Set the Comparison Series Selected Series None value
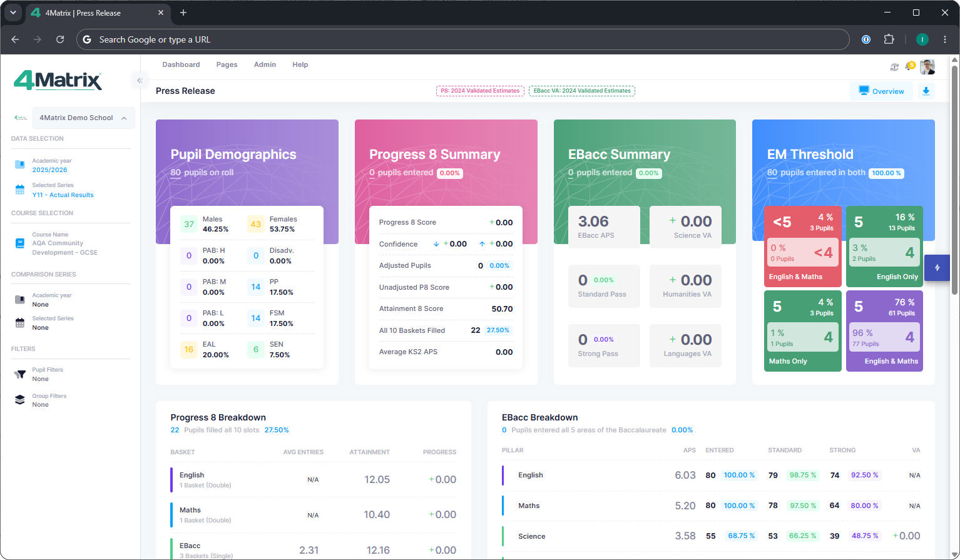Screen dimensions: 960x560 coord(40,328)
